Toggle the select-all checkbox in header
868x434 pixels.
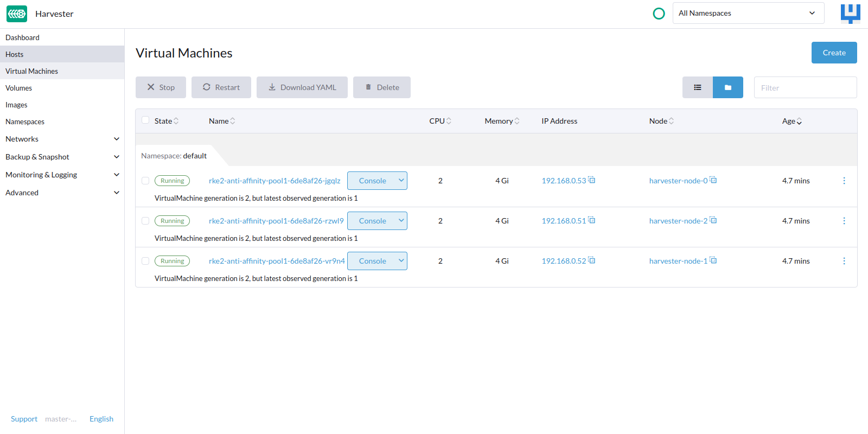pos(145,120)
